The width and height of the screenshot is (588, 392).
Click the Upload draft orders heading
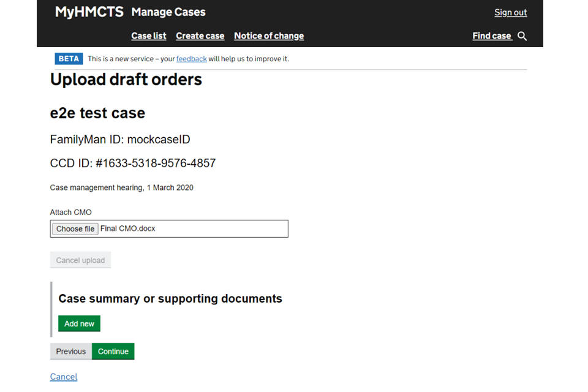(126, 80)
